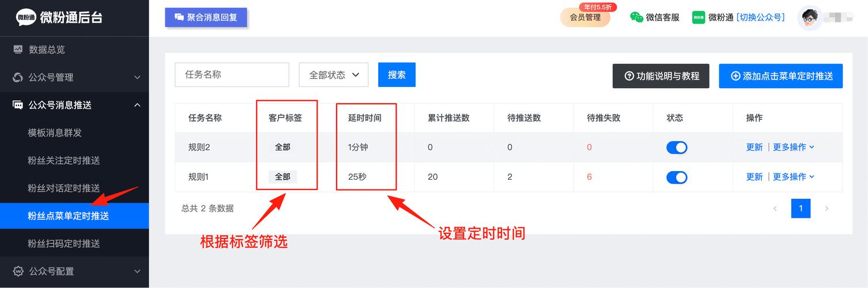Click the 聚合消息回复 button
The width and height of the screenshot is (868, 288).
206,17
